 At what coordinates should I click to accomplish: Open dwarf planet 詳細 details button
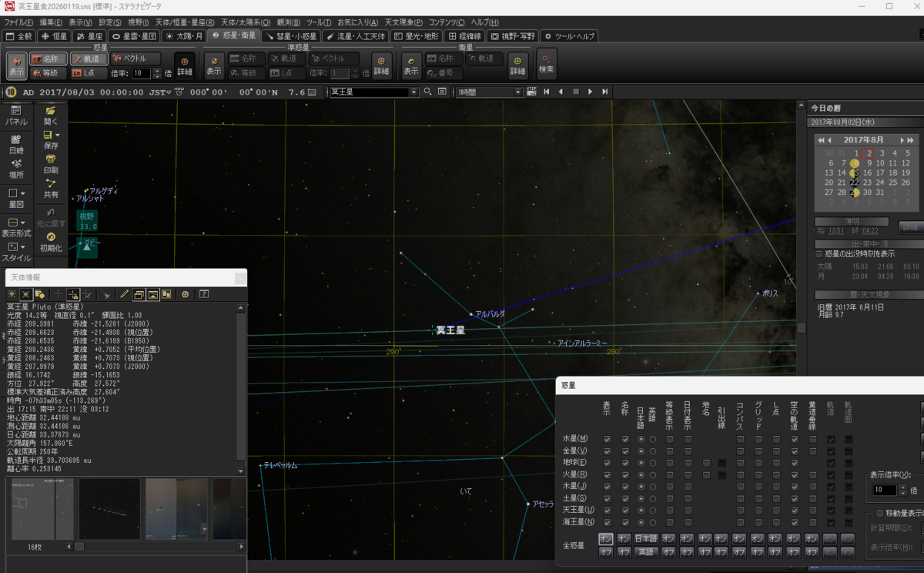[381, 65]
